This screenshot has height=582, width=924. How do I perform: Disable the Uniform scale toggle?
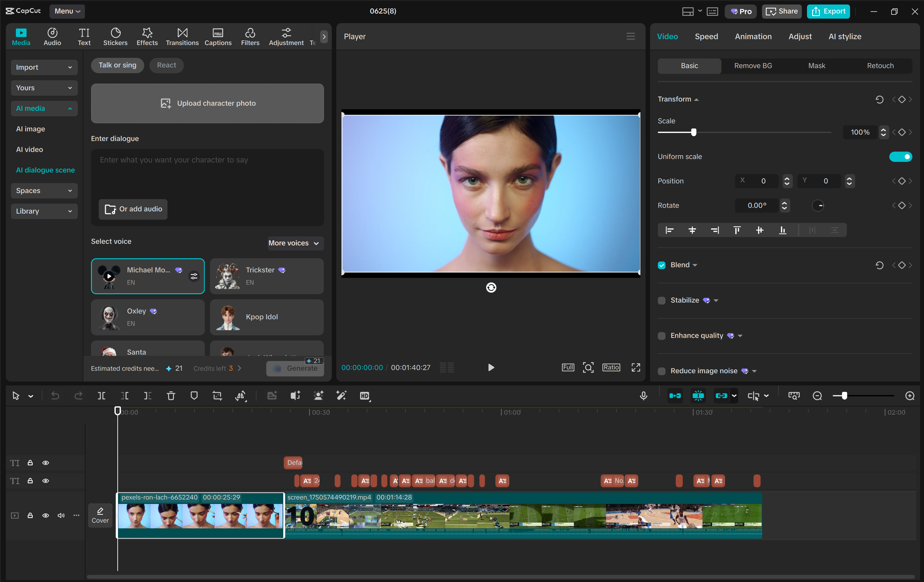tap(901, 156)
